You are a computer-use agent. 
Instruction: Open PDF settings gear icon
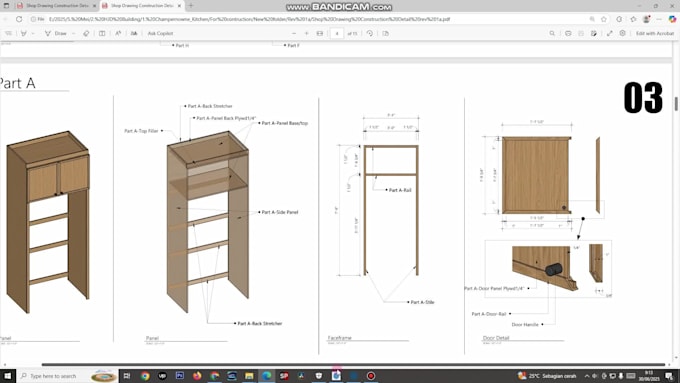pos(622,33)
